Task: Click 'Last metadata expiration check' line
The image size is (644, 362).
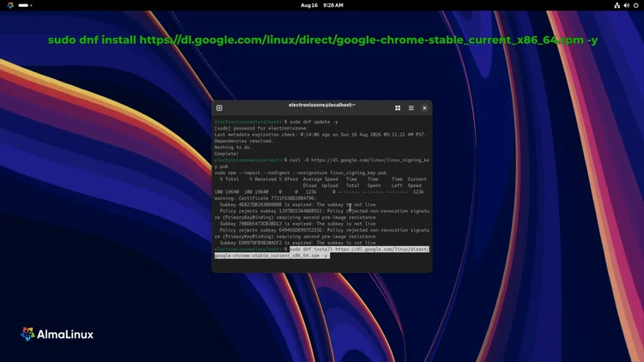Action: pos(320,135)
